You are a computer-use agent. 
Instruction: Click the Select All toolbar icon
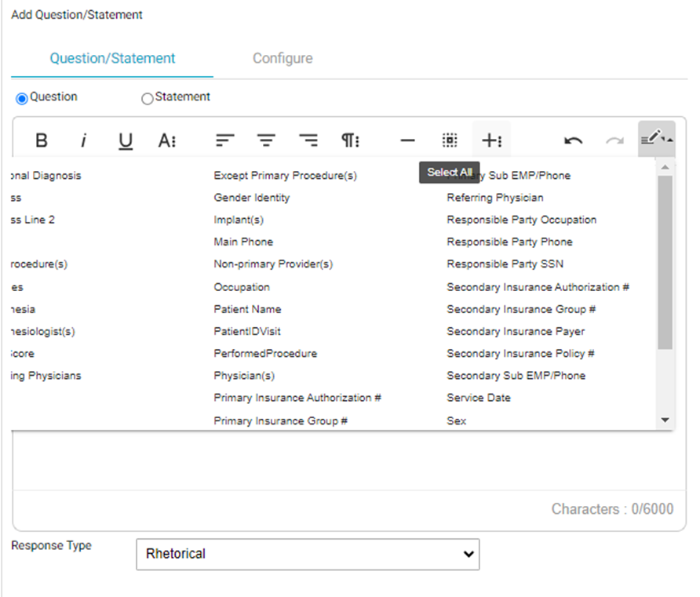[449, 140]
